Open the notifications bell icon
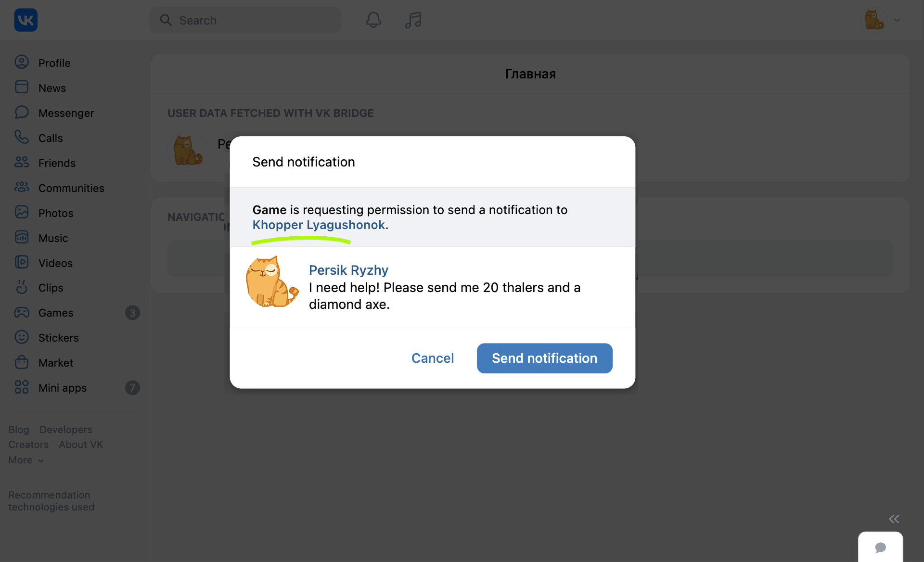 (373, 20)
